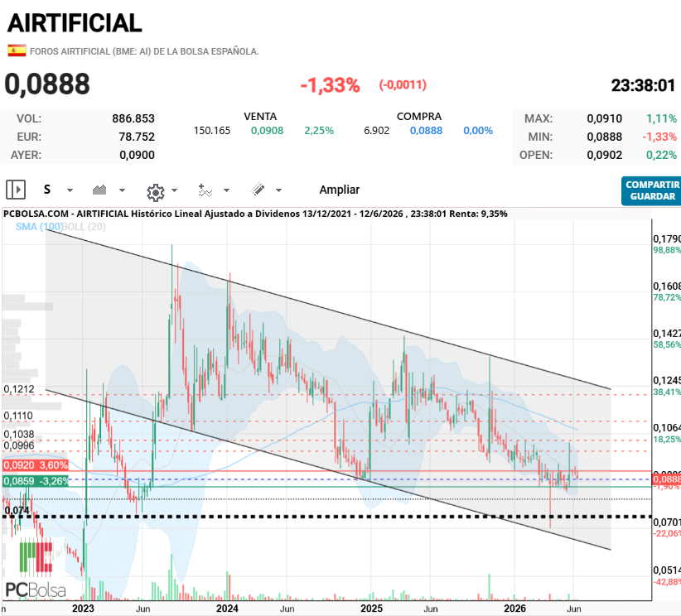The image size is (681, 616).
Task: Click the MAX change 1,11%
Action: [x=661, y=118]
